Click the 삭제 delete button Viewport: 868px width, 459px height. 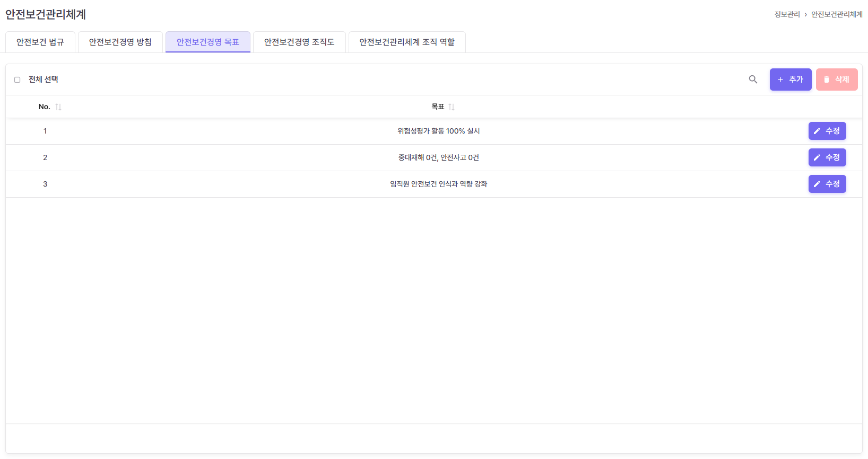(836, 80)
